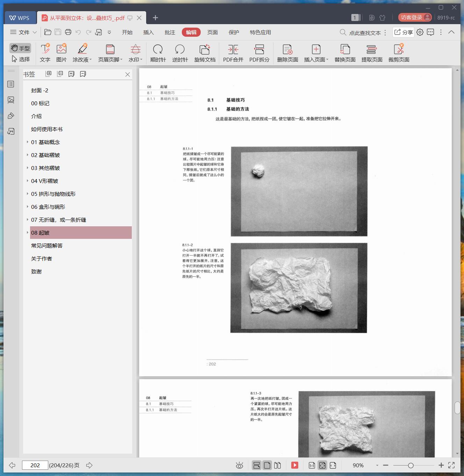This screenshot has width=464, height=476.
Task: Open the 涂改液 correction fluid tool
Action: click(x=82, y=53)
